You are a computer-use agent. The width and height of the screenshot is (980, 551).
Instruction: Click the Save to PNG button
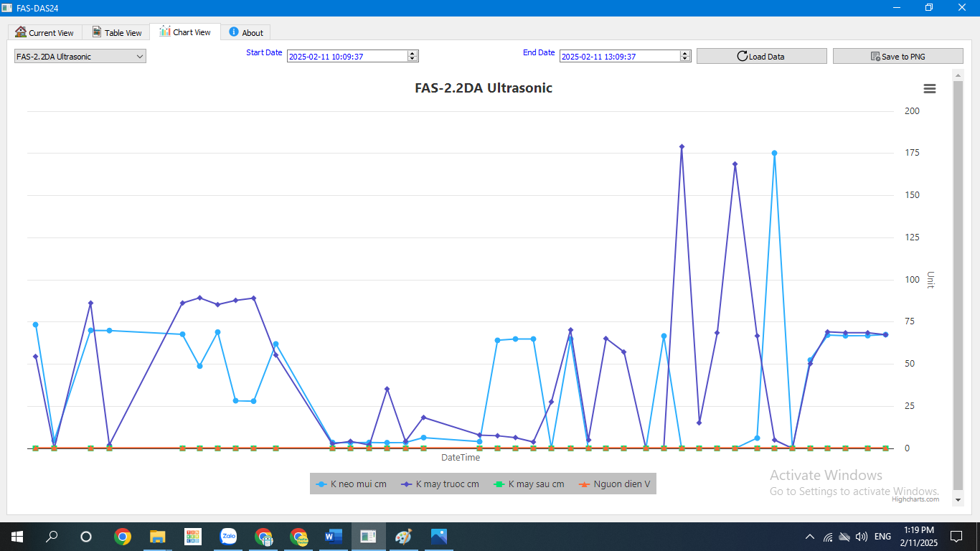click(897, 56)
